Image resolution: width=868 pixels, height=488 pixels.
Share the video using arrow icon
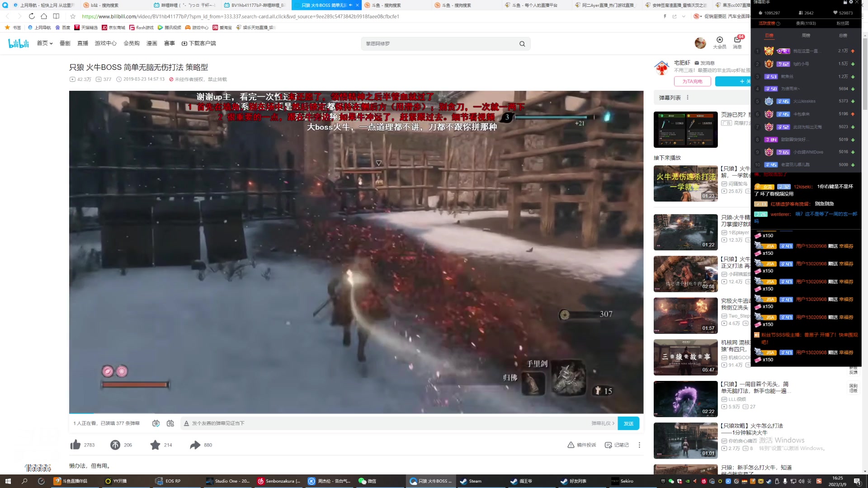(x=195, y=445)
